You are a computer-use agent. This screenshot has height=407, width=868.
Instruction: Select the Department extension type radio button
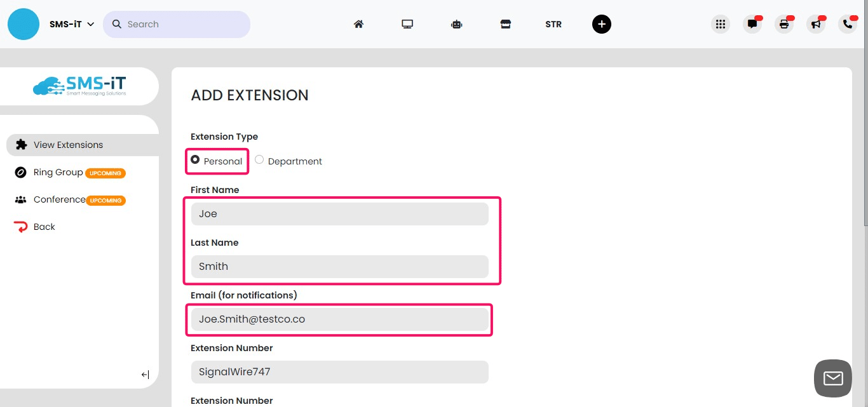point(259,159)
